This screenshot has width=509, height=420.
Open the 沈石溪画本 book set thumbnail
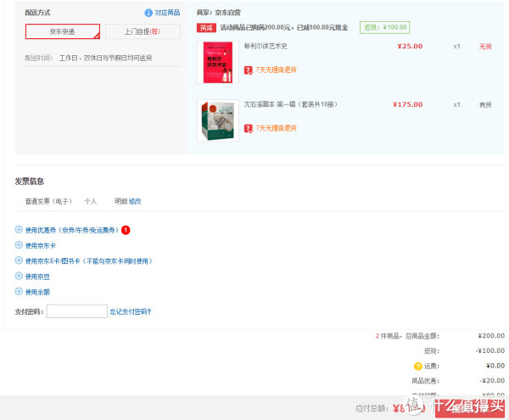tap(218, 120)
